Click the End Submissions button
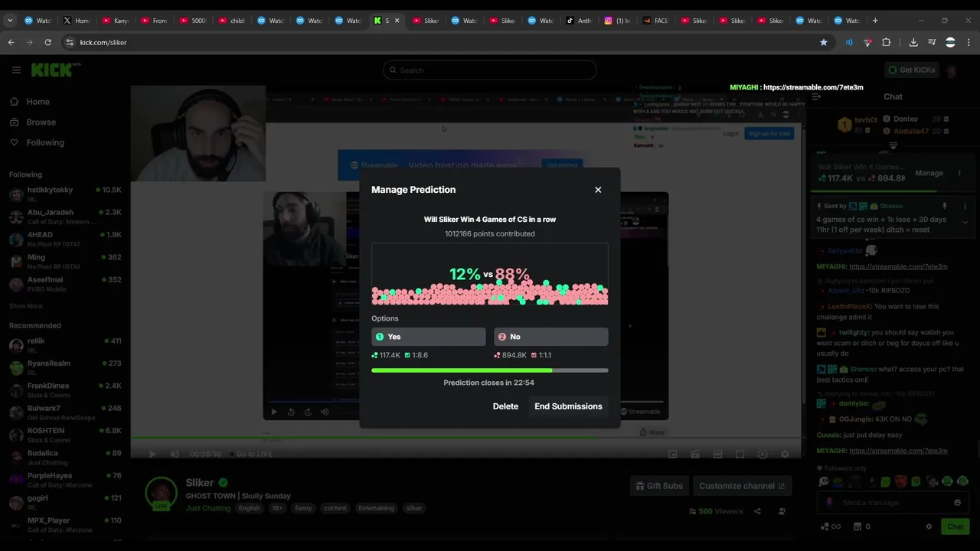980x551 pixels. pyautogui.click(x=568, y=406)
